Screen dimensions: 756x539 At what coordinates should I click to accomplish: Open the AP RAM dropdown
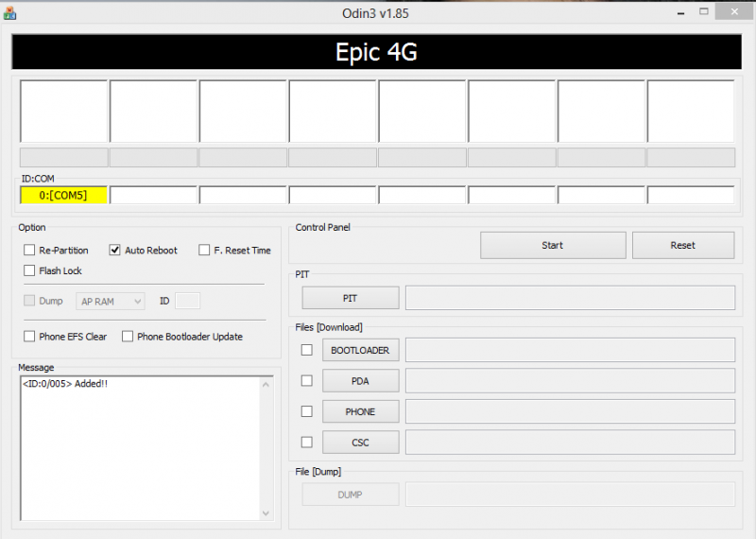point(111,301)
